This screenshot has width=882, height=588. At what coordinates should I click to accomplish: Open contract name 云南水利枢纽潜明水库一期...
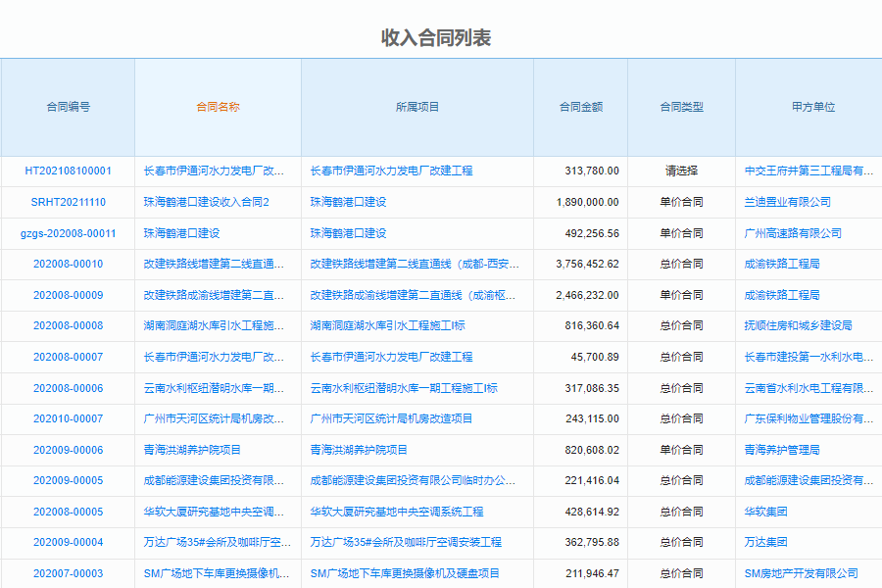tap(214, 388)
